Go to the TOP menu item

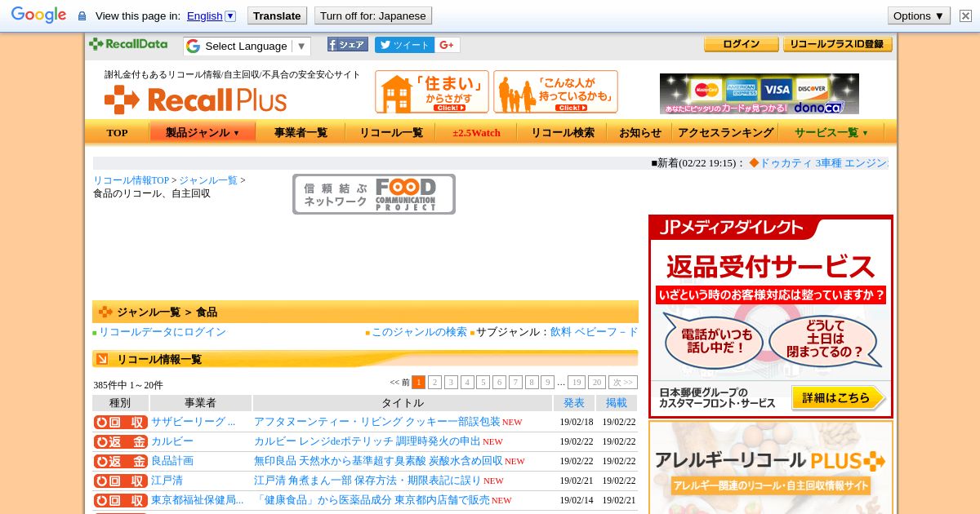click(x=117, y=132)
